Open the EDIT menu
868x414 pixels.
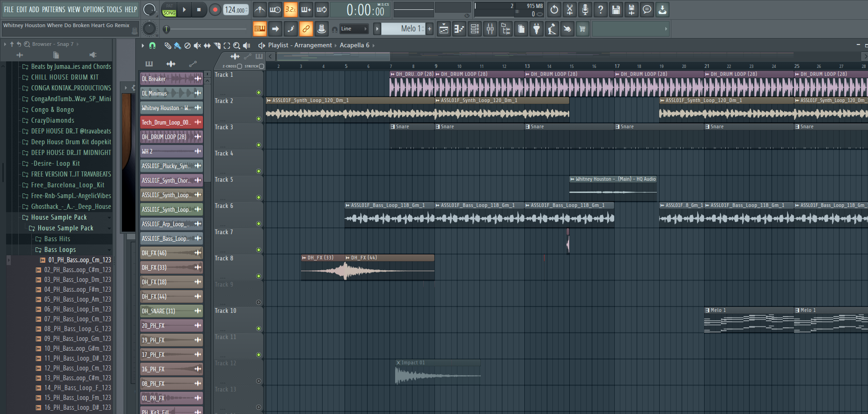[22, 9]
